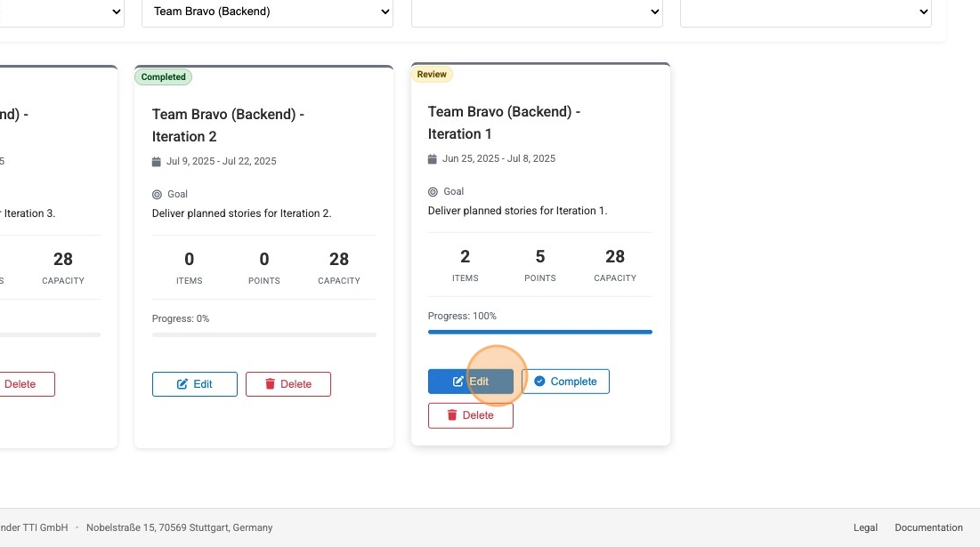Click the Edit button on Iteration 2
This screenshot has height=547, width=980.
195,383
